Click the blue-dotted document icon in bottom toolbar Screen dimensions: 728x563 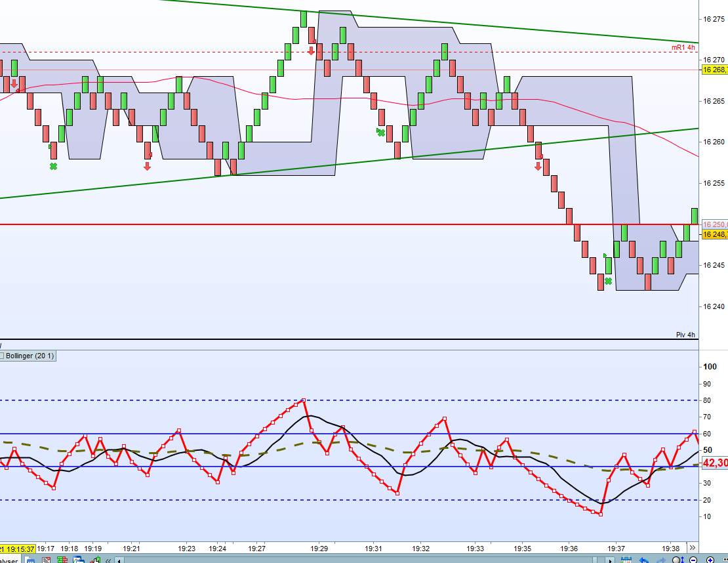(x=30, y=560)
